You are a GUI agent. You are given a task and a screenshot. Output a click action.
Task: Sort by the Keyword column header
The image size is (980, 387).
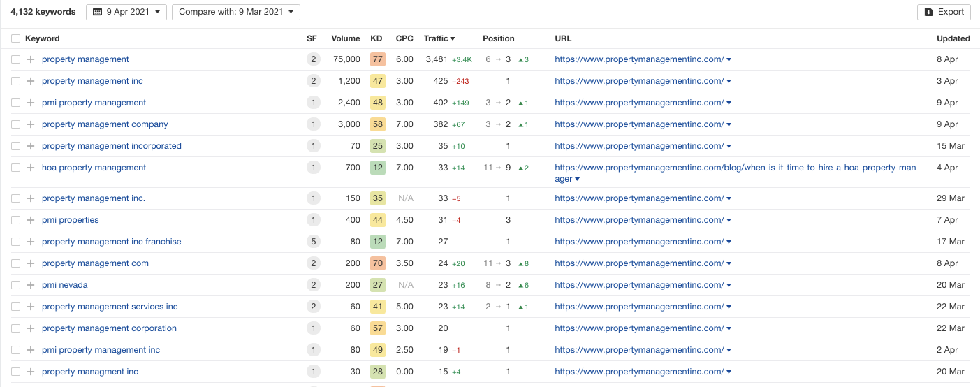(x=43, y=38)
